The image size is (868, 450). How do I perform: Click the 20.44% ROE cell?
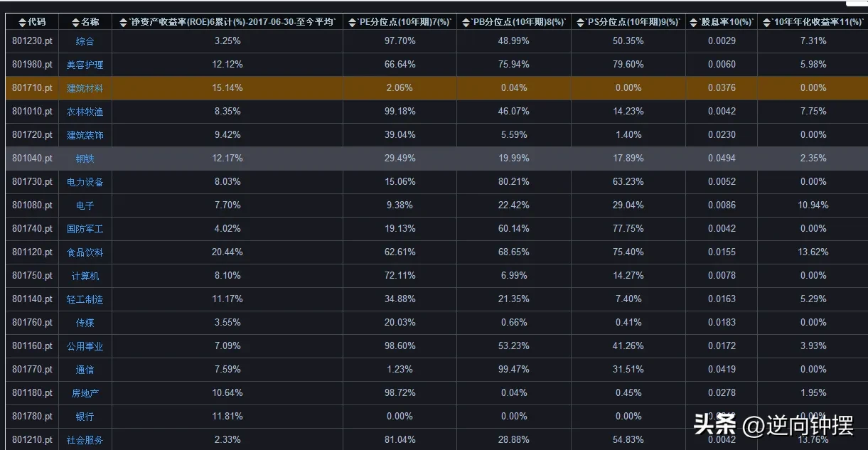click(227, 252)
